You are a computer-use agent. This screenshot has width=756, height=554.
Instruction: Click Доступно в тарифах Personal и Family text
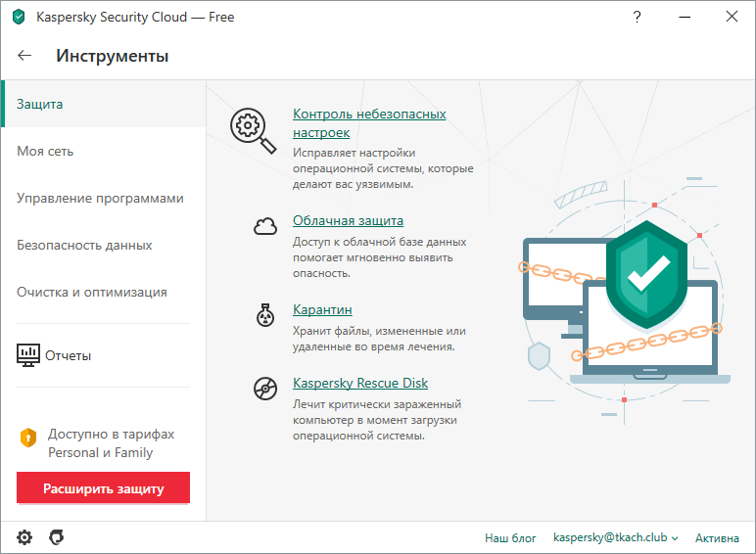[111, 443]
